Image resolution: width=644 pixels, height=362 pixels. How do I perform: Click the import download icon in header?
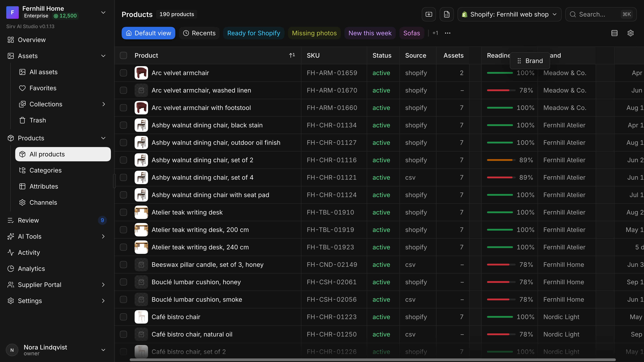click(429, 14)
